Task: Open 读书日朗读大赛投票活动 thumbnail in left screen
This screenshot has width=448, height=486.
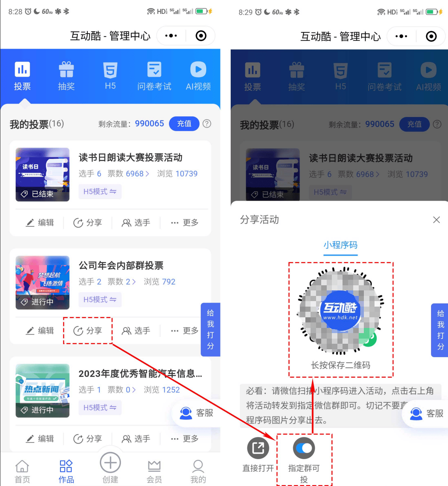Action: [43, 175]
